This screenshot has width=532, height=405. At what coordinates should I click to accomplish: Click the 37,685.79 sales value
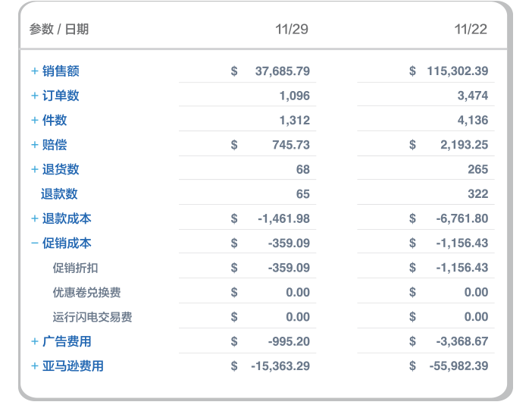click(282, 71)
